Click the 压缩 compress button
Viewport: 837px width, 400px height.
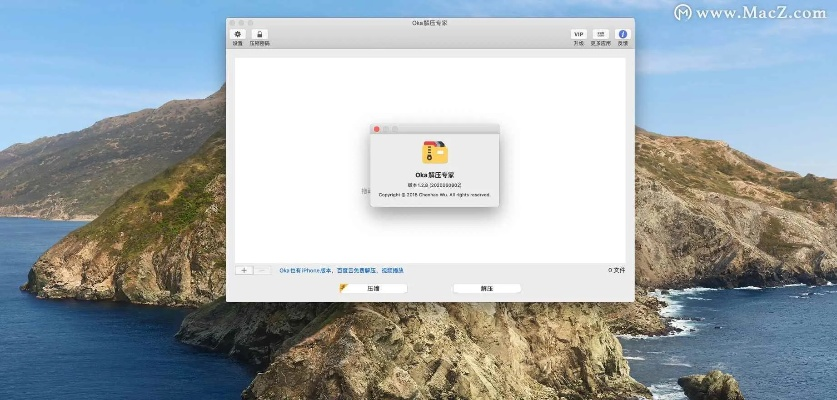tap(373, 288)
